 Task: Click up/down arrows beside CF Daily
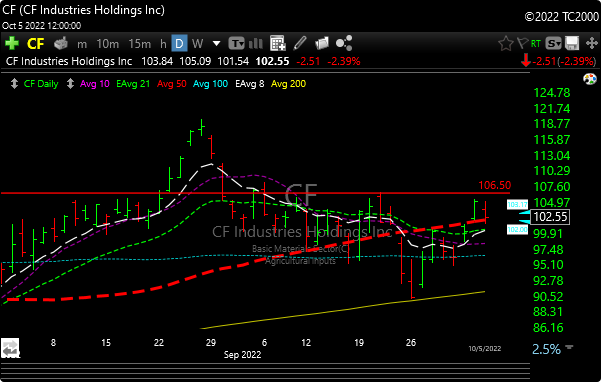pos(14,84)
